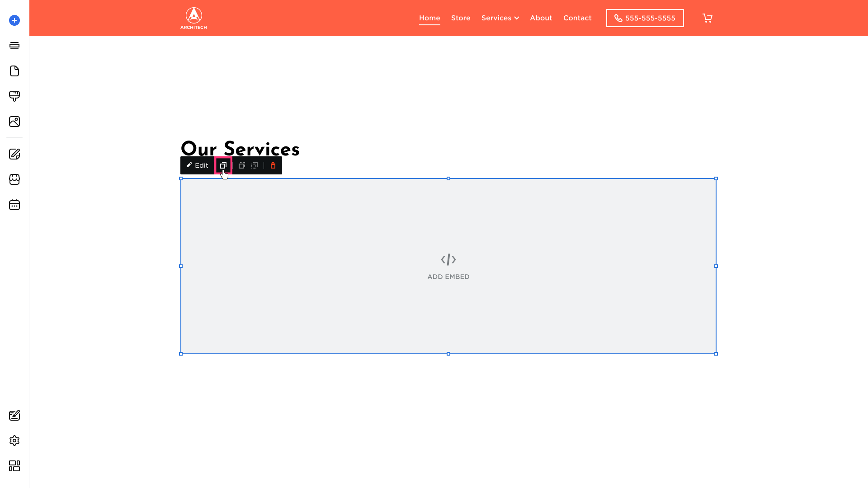Click the duplicate element icon in toolbar

(x=223, y=165)
